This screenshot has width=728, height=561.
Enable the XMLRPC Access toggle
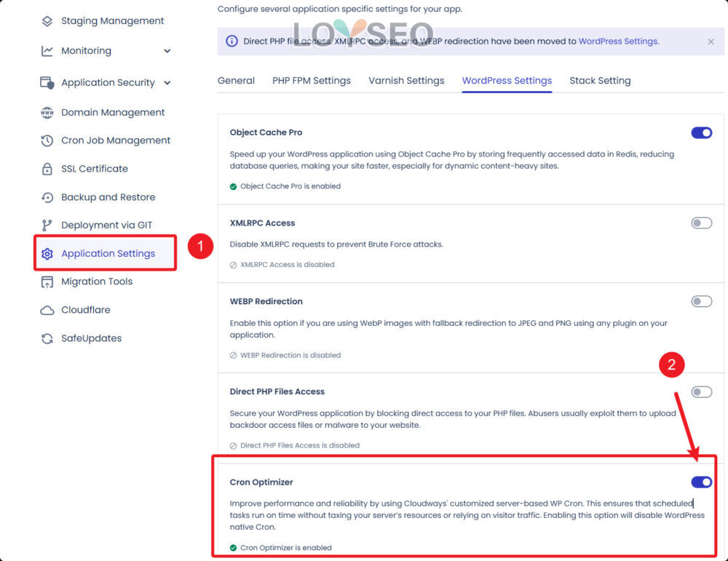tap(702, 223)
